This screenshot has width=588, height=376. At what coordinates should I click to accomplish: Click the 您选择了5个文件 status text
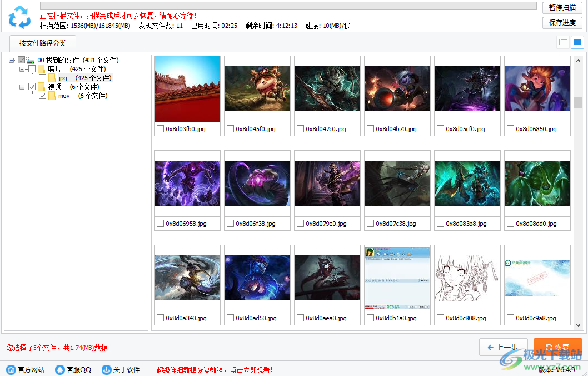coord(57,348)
